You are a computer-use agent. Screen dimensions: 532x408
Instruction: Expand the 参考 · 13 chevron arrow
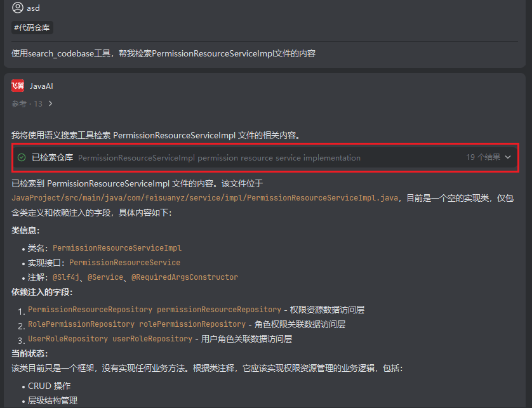tap(51, 103)
